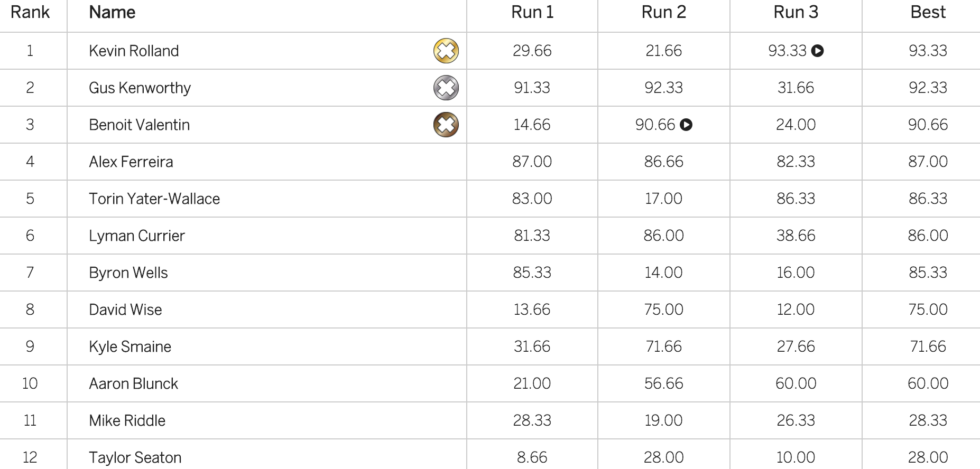This screenshot has height=469, width=980.
Task: Select Aaron Blunck's name
Action: 133,383
